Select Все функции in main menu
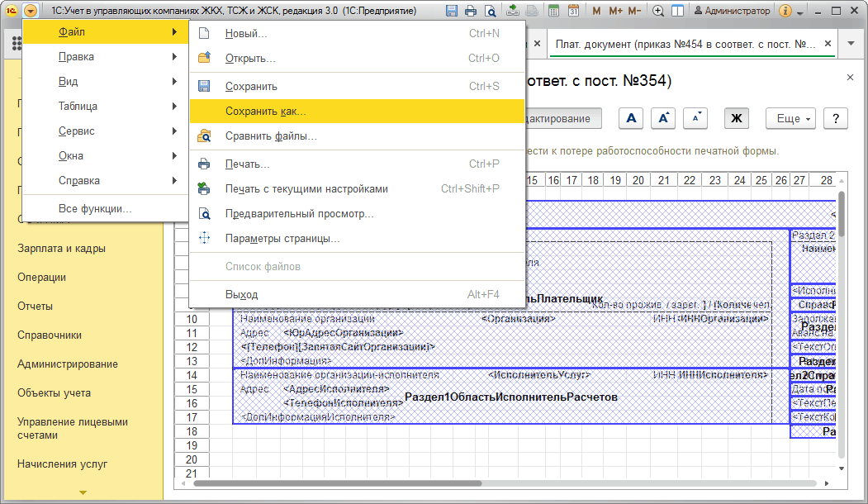Image resolution: width=868 pixels, height=504 pixels. pyautogui.click(x=105, y=209)
